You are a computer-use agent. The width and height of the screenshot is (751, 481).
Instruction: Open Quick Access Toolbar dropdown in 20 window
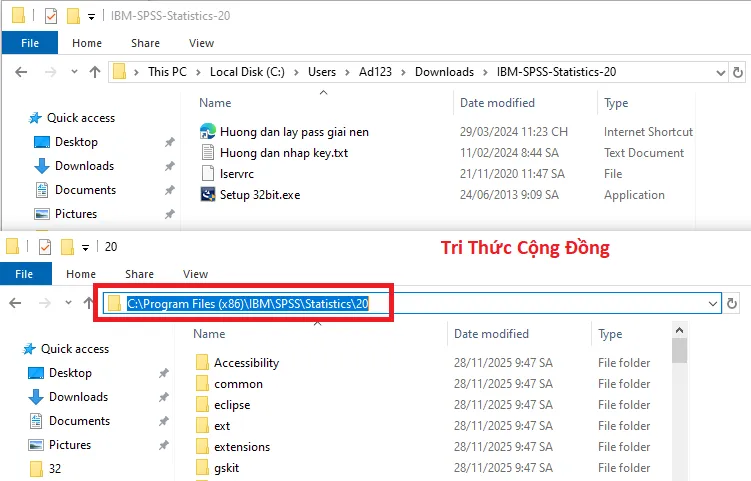coord(85,248)
